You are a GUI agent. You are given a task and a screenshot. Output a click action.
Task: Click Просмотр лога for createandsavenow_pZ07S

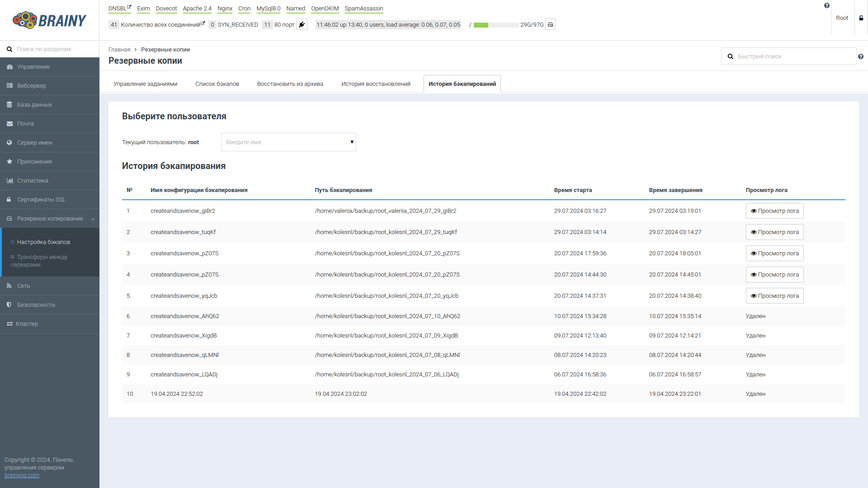(x=774, y=253)
